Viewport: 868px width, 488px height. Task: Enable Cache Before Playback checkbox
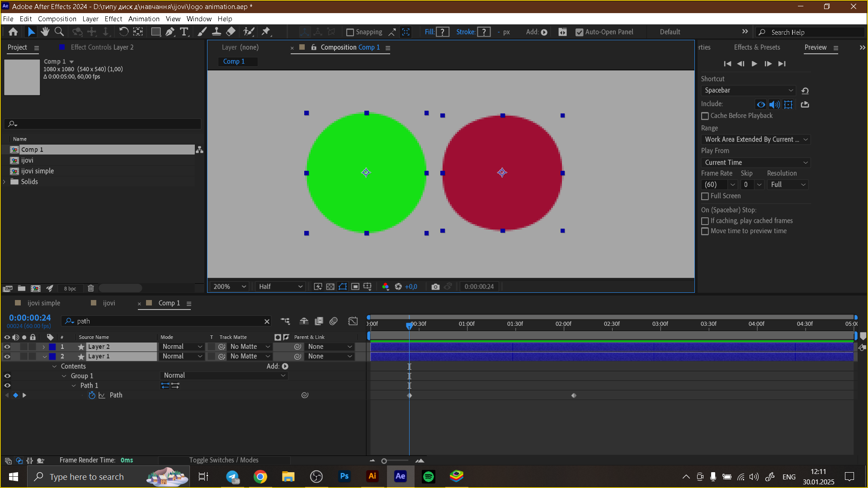coord(705,116)
